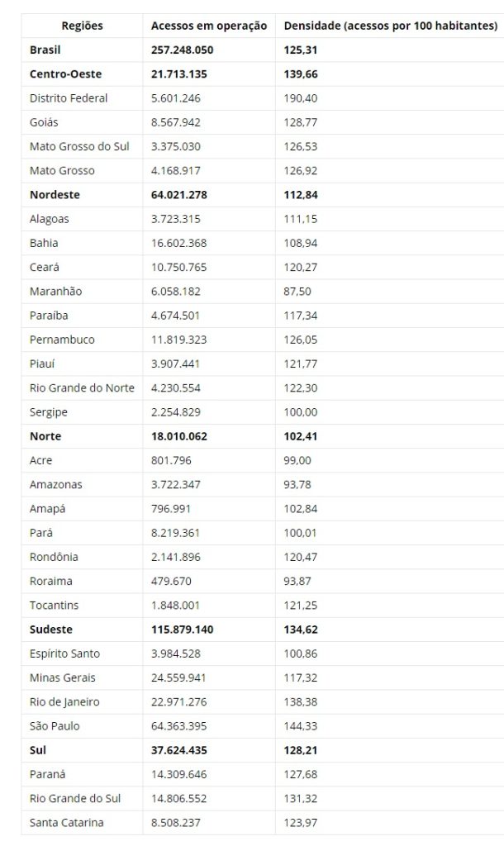Click the Distrito Federal row label

tap(69, 98)
